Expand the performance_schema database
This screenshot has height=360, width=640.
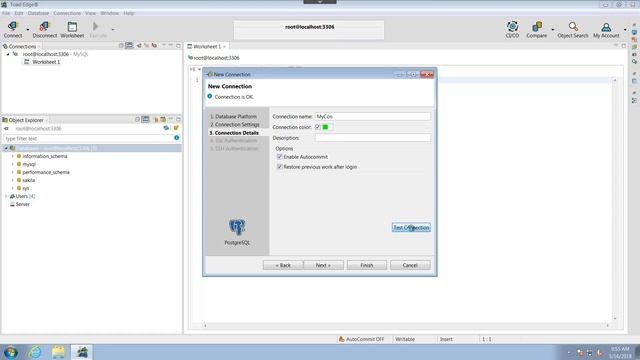[13, 172]
